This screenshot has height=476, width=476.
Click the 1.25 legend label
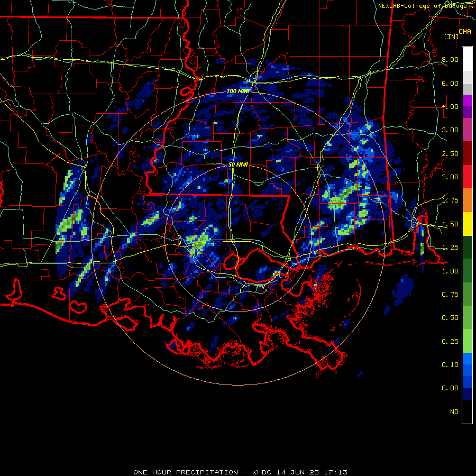click(450, 248)
